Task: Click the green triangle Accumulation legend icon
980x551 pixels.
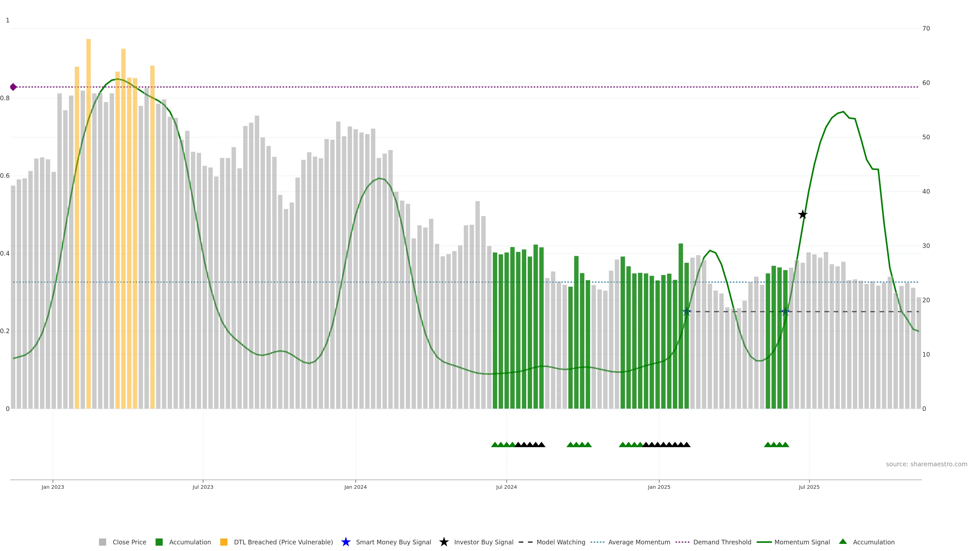Action: [x=843, y=542]
